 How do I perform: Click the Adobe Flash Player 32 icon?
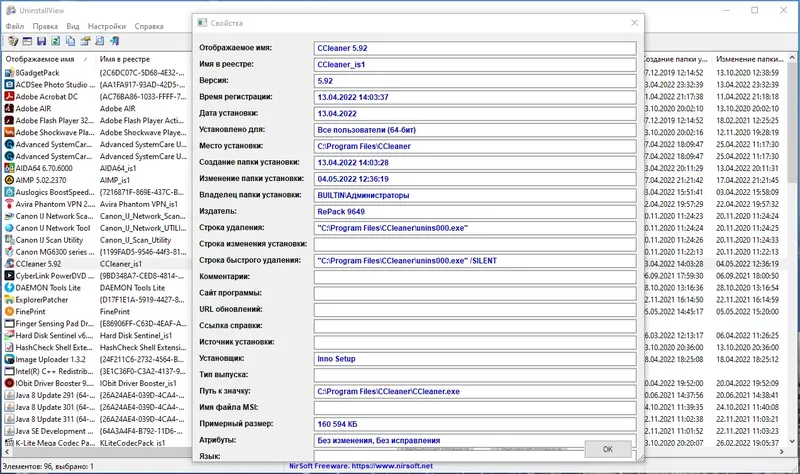(x=9, y=120)
